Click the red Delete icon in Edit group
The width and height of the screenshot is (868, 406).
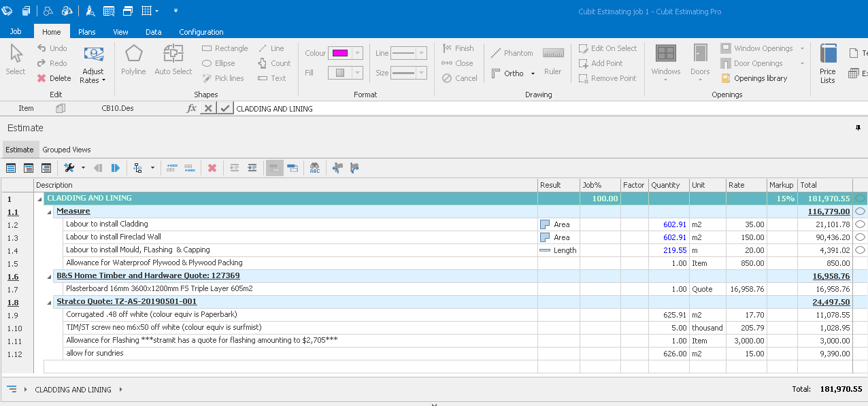[x=42, y=78]
